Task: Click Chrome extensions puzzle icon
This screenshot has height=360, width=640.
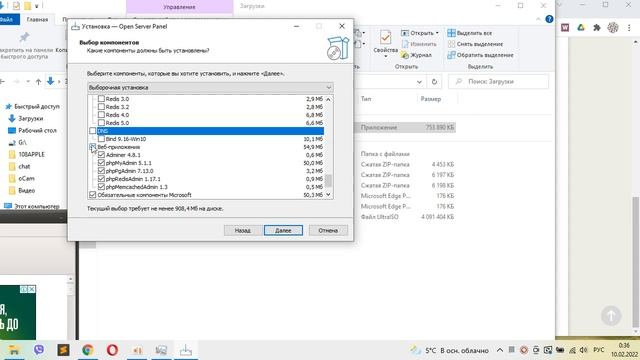Action: coord(597,27)
